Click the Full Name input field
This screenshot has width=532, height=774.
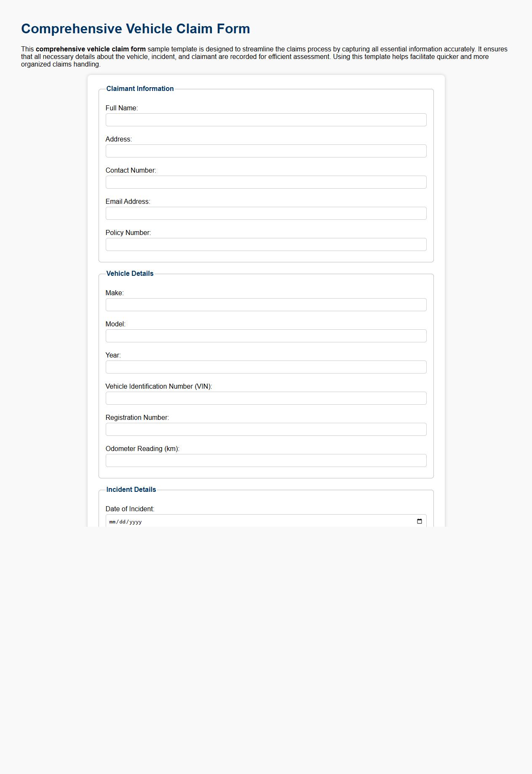(265, 120)
